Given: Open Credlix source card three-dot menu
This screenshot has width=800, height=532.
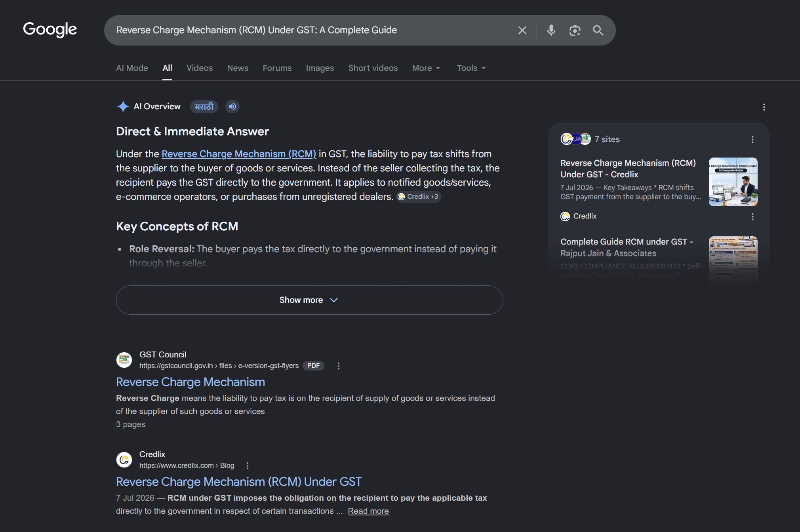Looking at the screenshot, I should [x=752, y=217].
